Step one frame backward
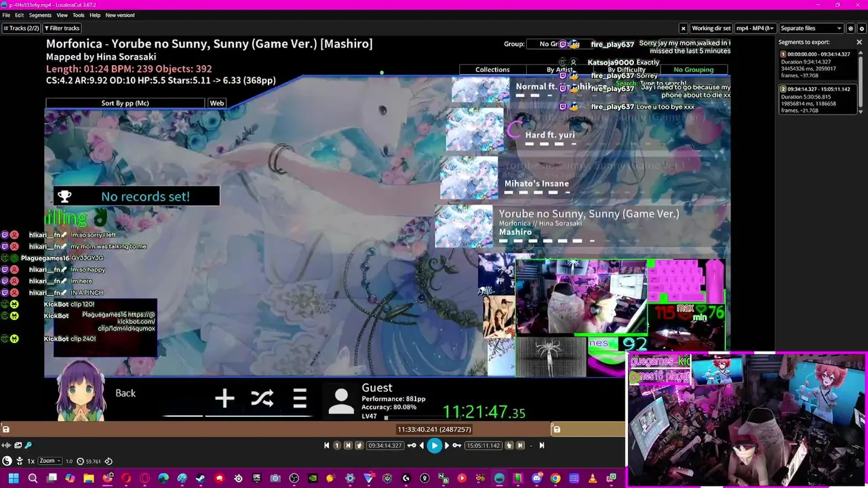This screenshot has height=488, width=868. (x=422, y=445)
